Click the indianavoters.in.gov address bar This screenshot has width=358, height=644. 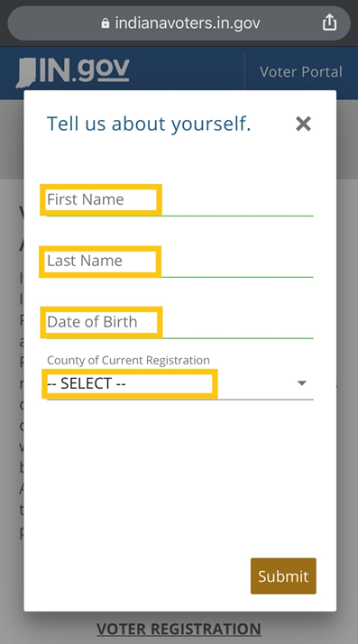(x=179, y=23)
